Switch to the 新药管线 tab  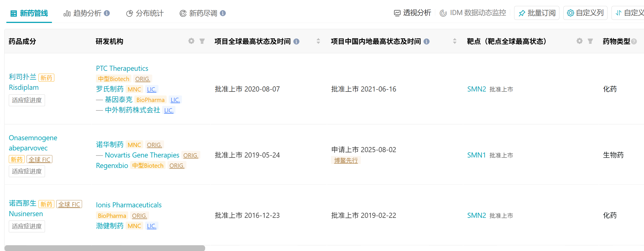tap(29, 13)
